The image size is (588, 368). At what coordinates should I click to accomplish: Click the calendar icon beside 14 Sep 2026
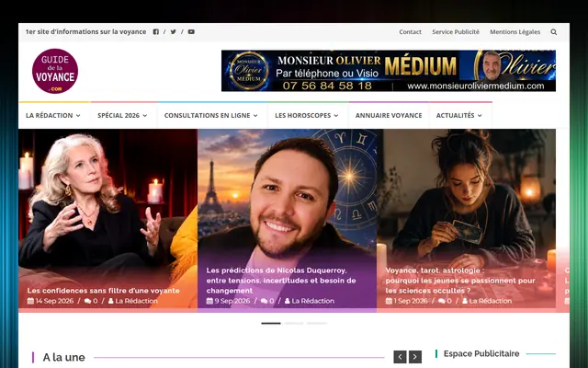[30, 301]
